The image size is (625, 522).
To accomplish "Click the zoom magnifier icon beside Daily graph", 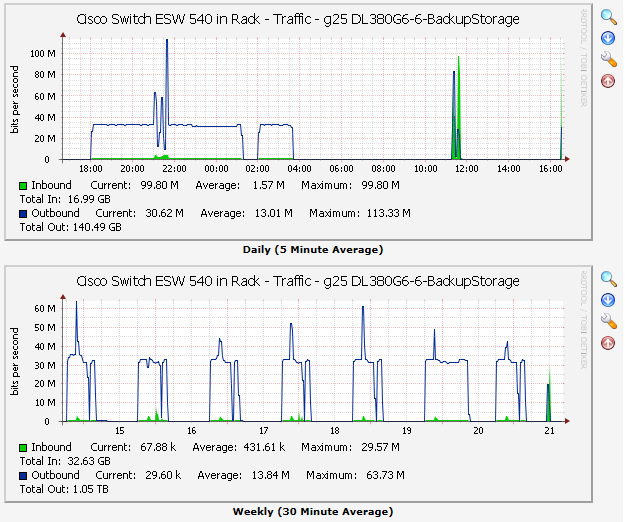I will [x=608, y=17].
